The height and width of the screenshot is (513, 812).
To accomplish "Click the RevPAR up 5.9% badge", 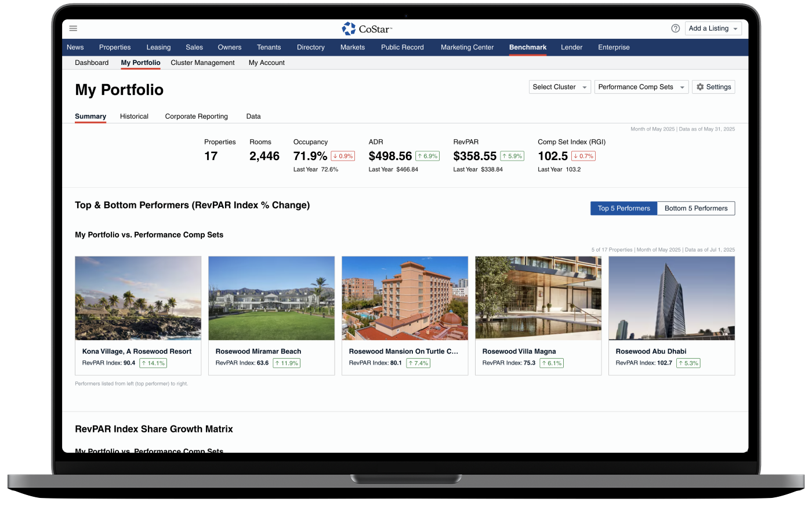I will pos(512,156).
